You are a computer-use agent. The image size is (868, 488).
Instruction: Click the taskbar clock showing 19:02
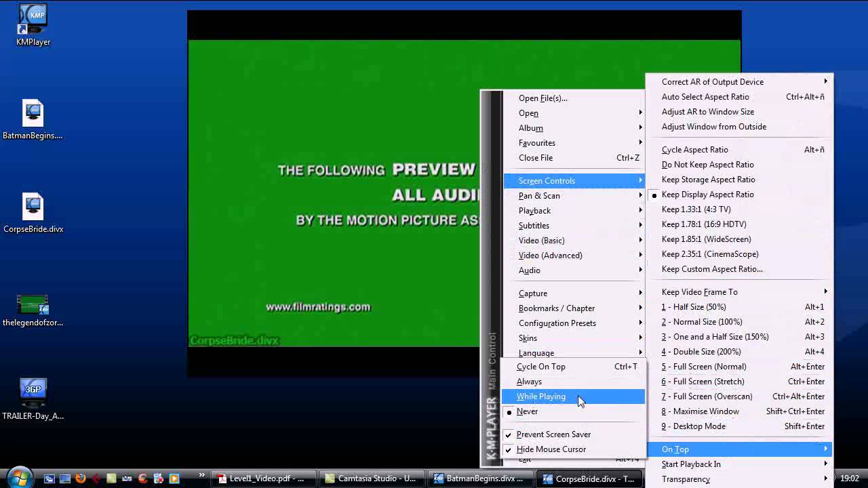click(x=849, y=478)
